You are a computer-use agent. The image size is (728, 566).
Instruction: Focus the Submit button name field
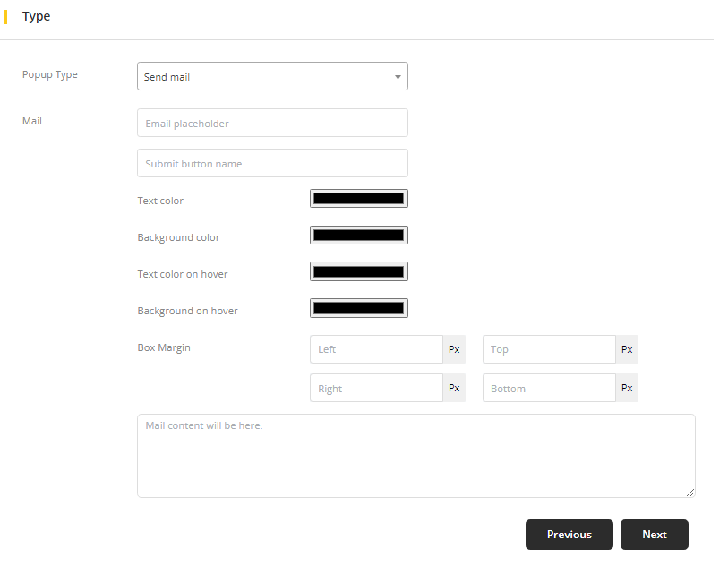[272, 163]
